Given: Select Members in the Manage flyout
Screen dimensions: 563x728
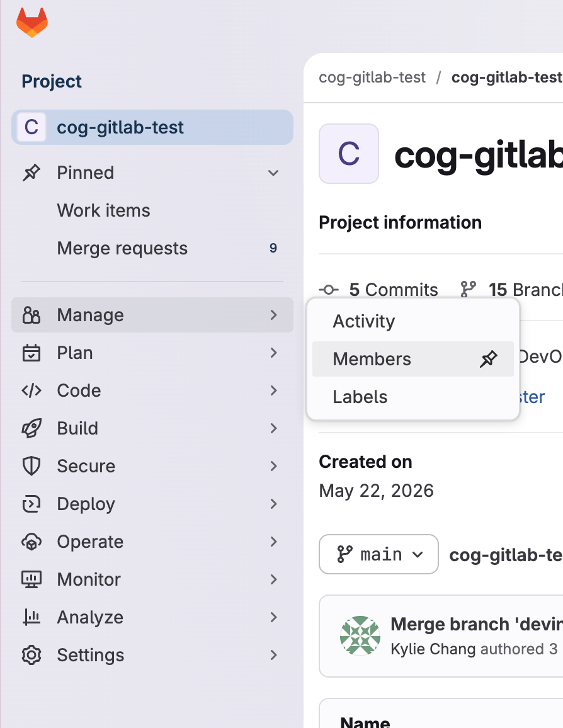Looking at the screenshot, I should click(413, 359).
